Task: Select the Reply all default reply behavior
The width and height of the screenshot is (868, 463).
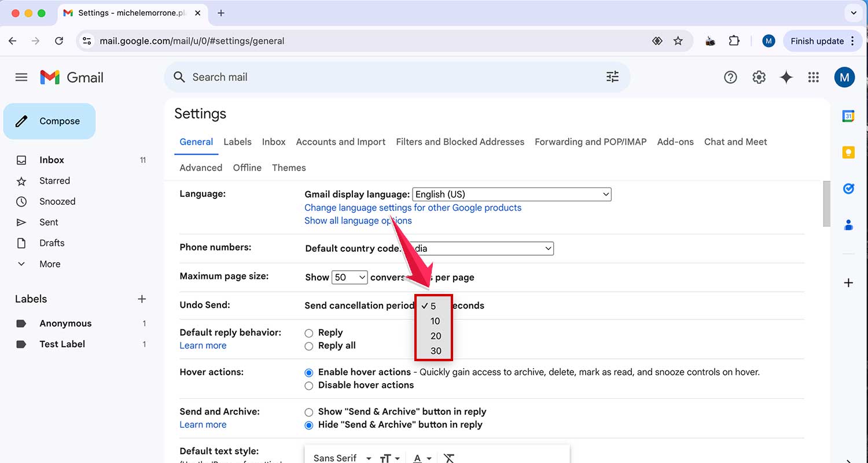Action: (309, 346)
